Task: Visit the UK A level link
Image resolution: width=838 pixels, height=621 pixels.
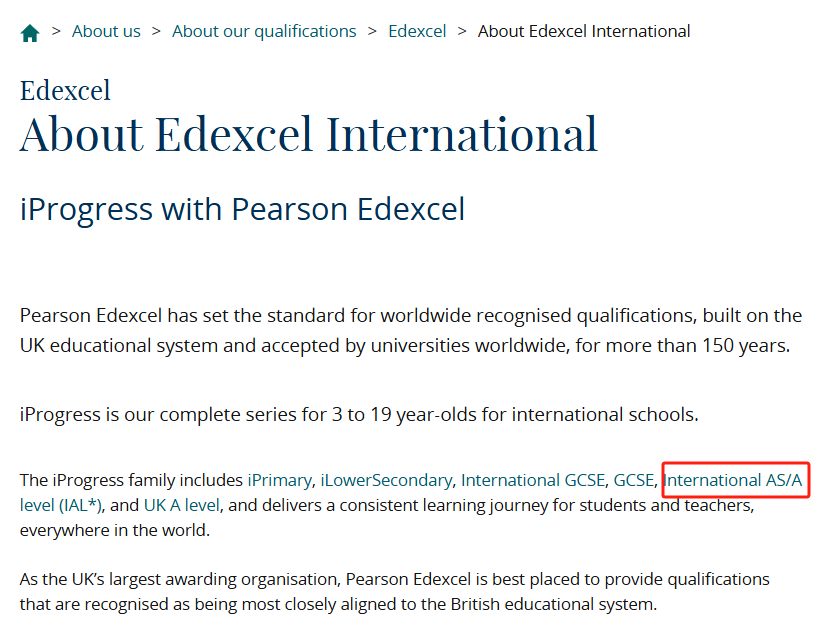Action: point(182,505)
